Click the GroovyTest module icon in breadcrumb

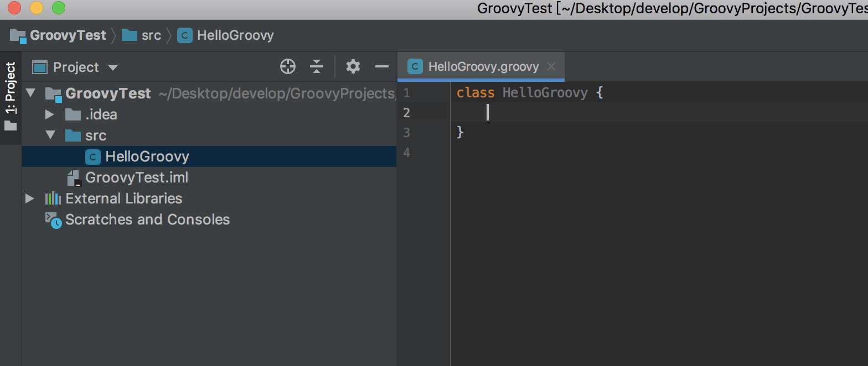[18, 36]
